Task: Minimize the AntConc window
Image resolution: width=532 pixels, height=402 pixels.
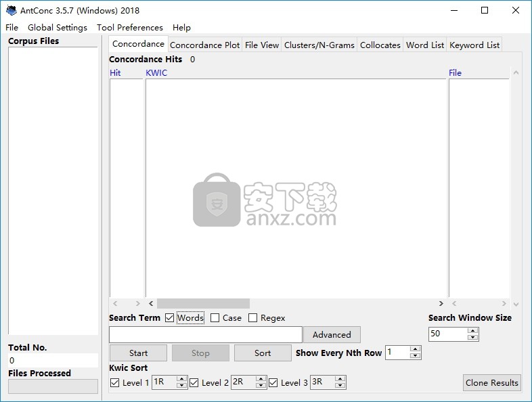Action: tap(454, 11)
